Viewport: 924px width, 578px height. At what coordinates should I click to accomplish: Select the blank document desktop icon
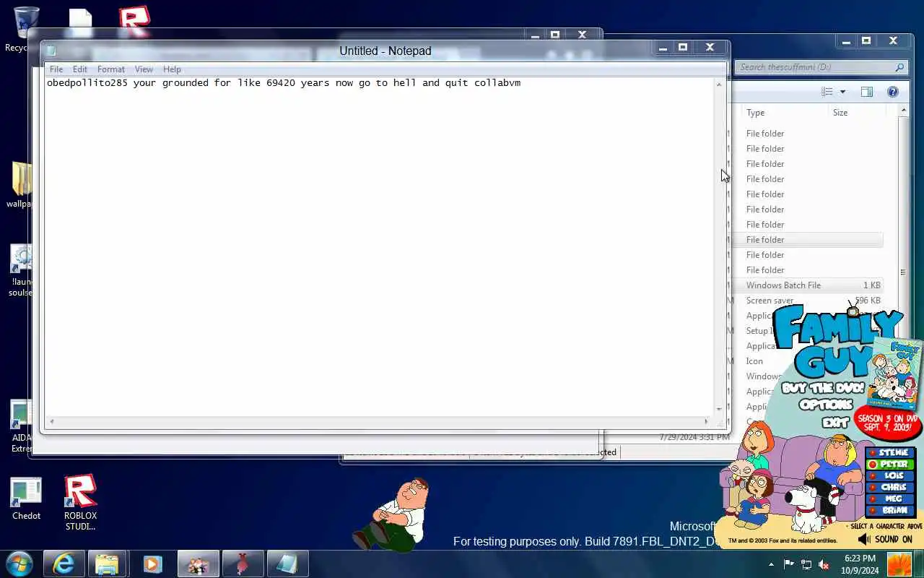(80, 22)
